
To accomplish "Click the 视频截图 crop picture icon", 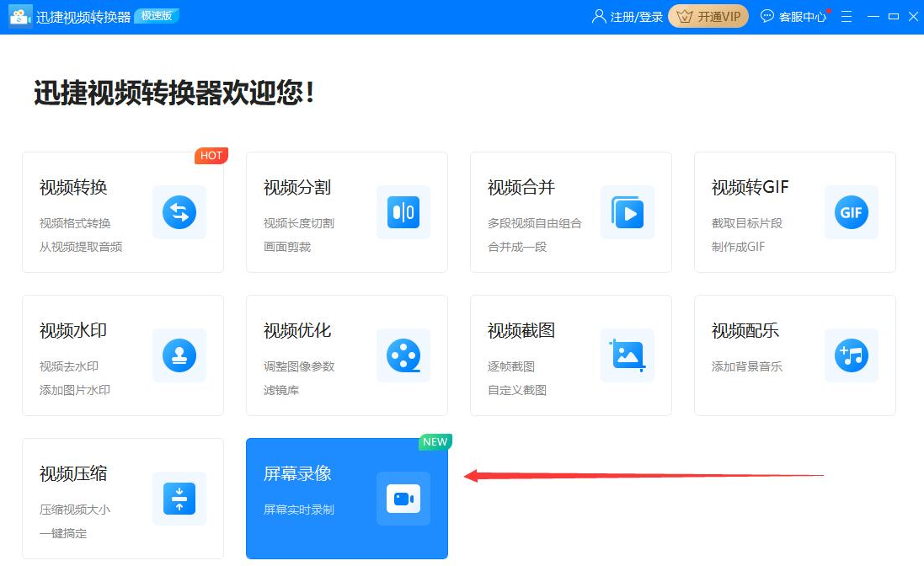I will coord(627,355).
